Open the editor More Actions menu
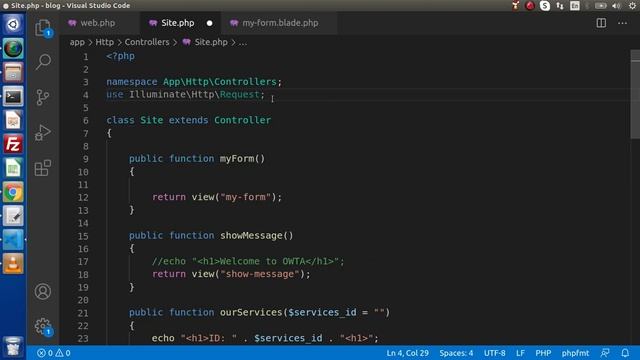The height and width of the screenshot is (360, 640). click(622, 23)
